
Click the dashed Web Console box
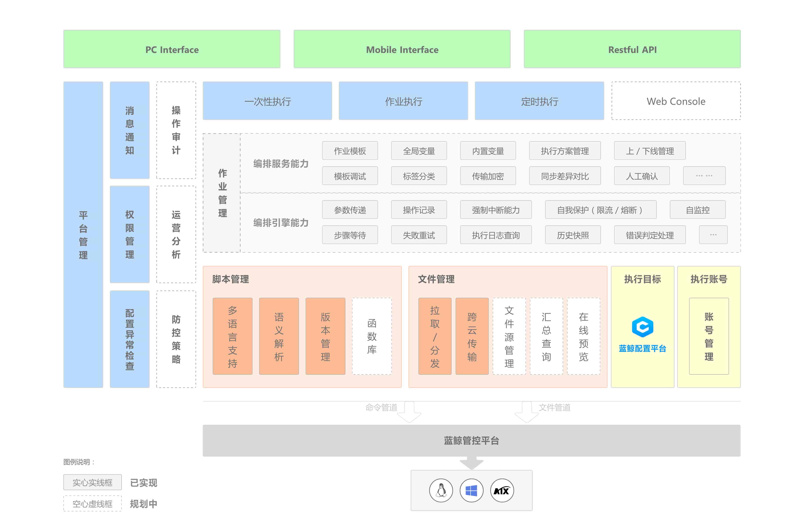pyautogui.click(x=676, y=101)
